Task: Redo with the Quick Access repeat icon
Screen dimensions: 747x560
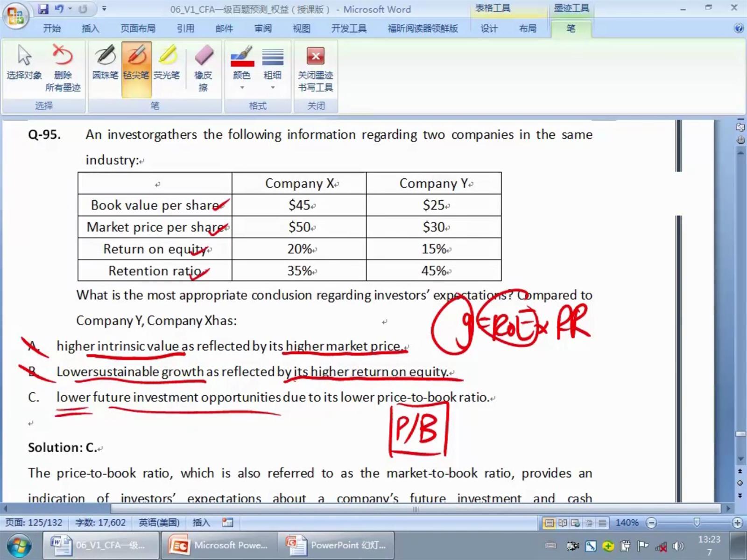Action: click(x=83, y=9)
